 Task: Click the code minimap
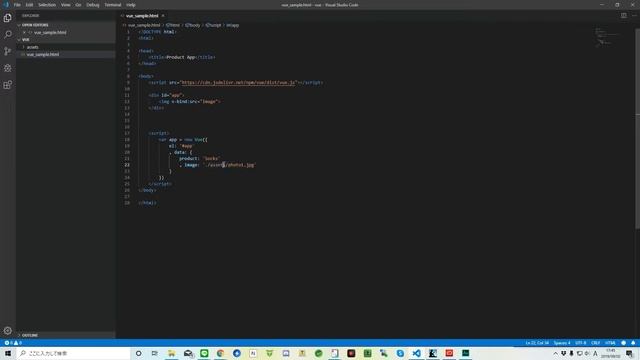[x=608, y=37]
